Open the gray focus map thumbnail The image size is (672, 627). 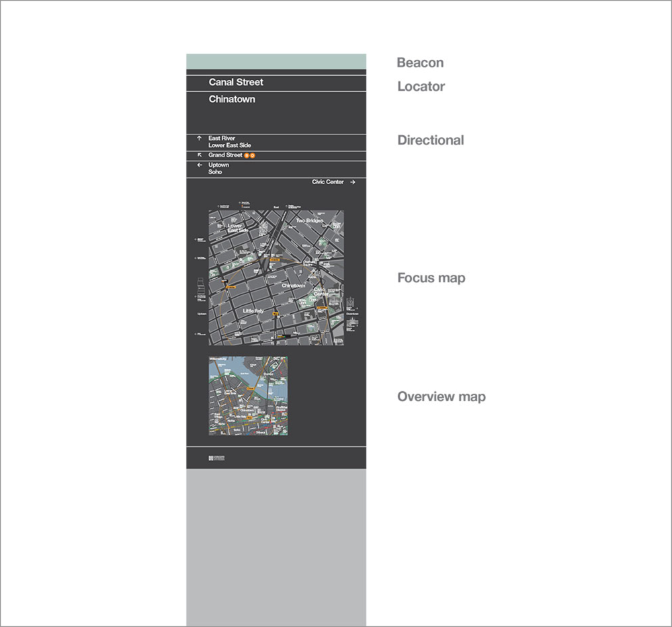[276, 278]
